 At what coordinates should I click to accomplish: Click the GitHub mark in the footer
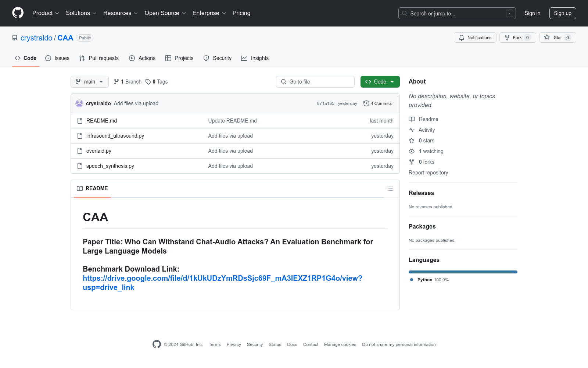(x=157, y=344)
